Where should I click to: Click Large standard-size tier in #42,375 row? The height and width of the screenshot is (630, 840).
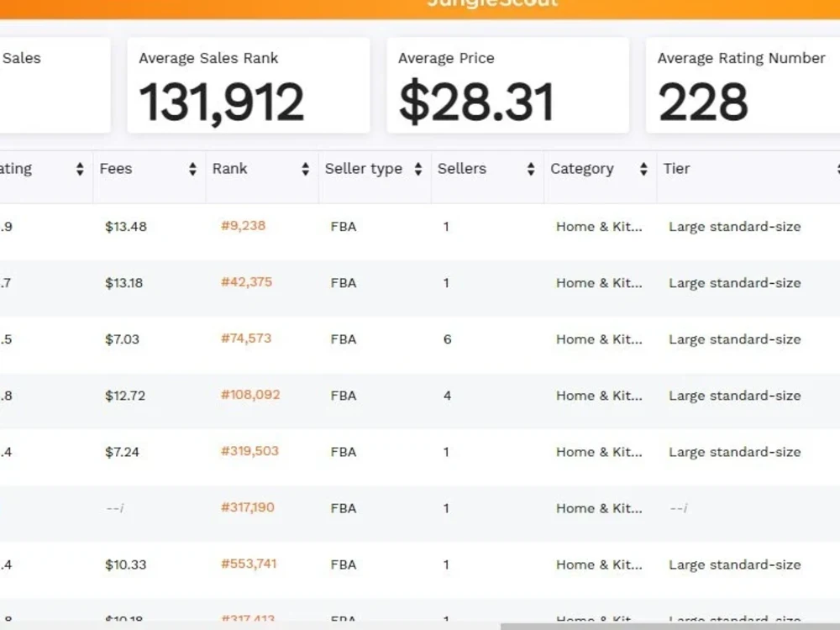[735, 283]
